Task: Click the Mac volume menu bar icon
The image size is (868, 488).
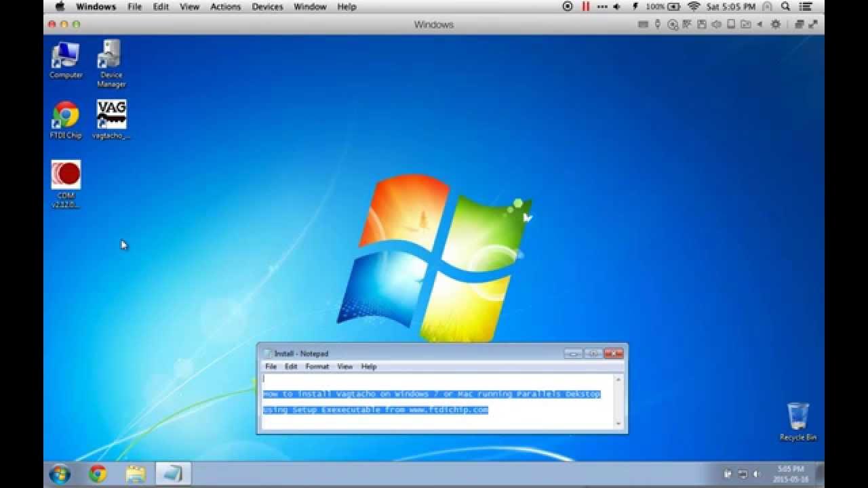Action: tap(616, 6)
